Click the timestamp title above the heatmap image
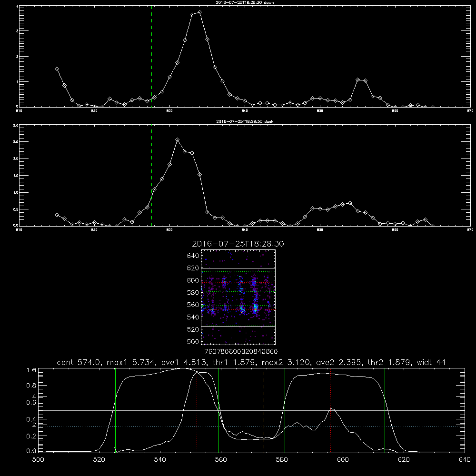 coord(238,244)
